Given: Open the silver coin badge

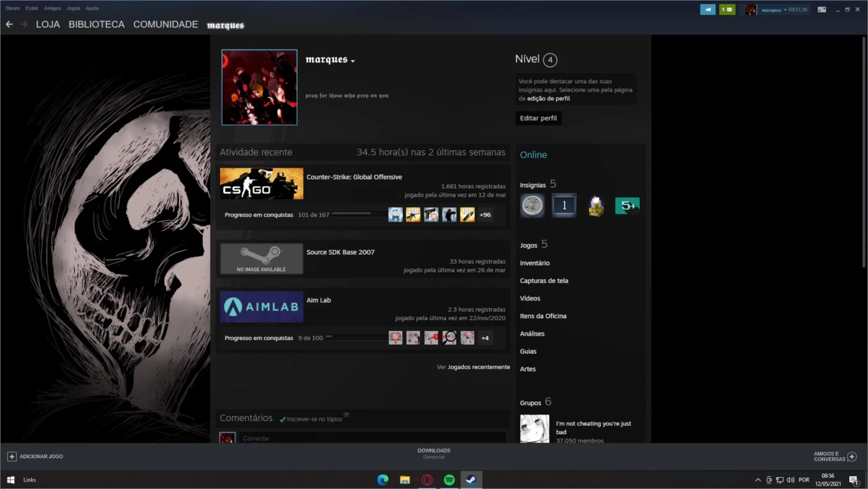Looking at the screenshot, I should (532, 205).
